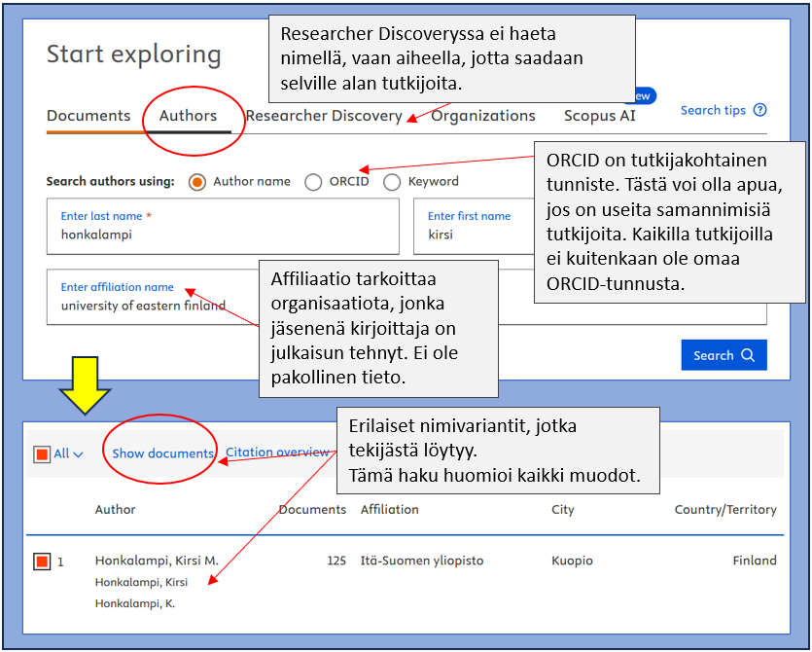Image resolution: width=812 pixels, height=652 pixels.
Task: Switch to the Authors tab
Action: pyautogui.click(x=188, y=116)
